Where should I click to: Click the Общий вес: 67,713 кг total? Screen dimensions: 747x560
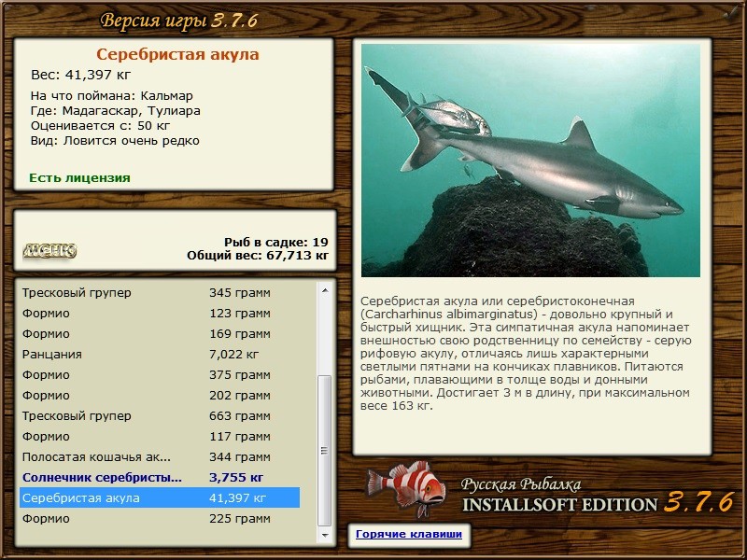258,256
